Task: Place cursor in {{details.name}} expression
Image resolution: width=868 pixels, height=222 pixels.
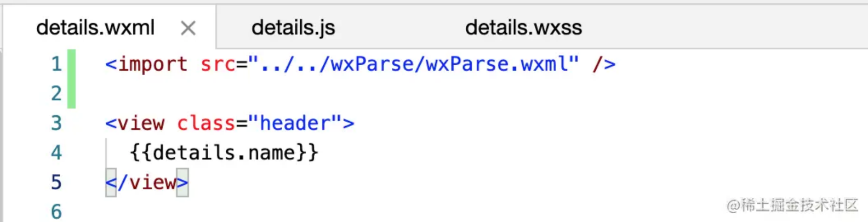Action: 224,153
